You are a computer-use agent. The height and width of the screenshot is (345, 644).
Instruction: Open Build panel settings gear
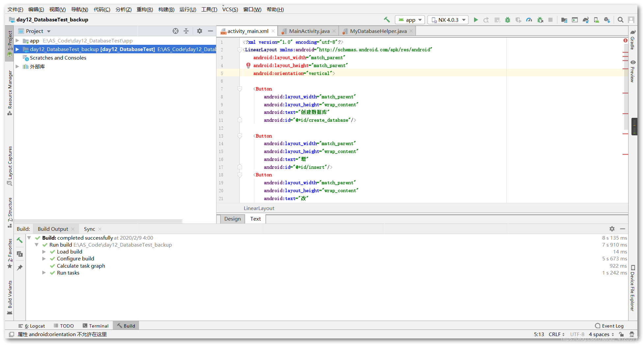tap(612, 229)
